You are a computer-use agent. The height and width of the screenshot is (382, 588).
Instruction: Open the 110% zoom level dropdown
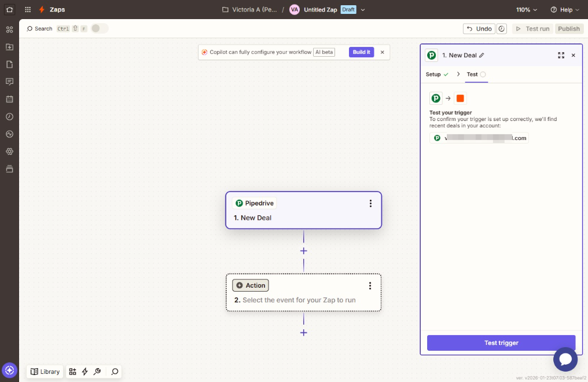click(527, 10)
